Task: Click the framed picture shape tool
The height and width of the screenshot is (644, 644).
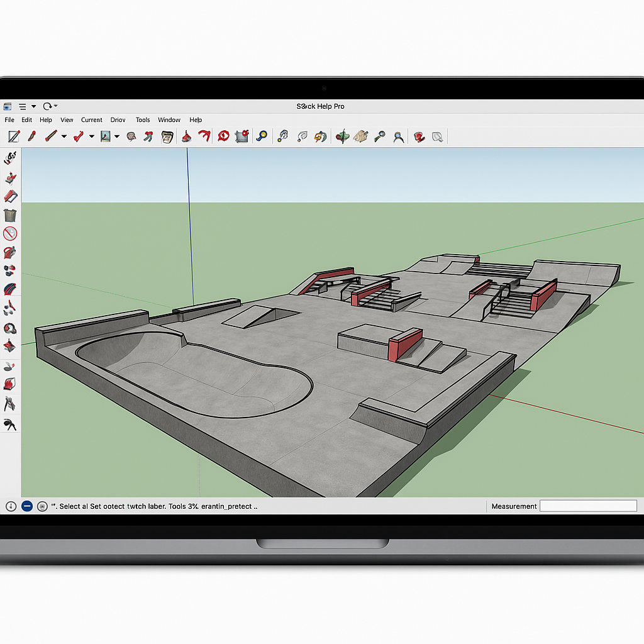Action: 106,136
